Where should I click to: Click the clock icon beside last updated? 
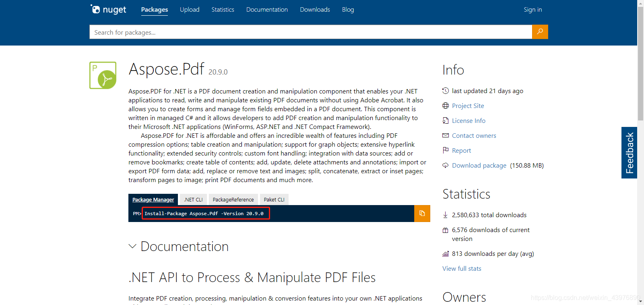446,91
